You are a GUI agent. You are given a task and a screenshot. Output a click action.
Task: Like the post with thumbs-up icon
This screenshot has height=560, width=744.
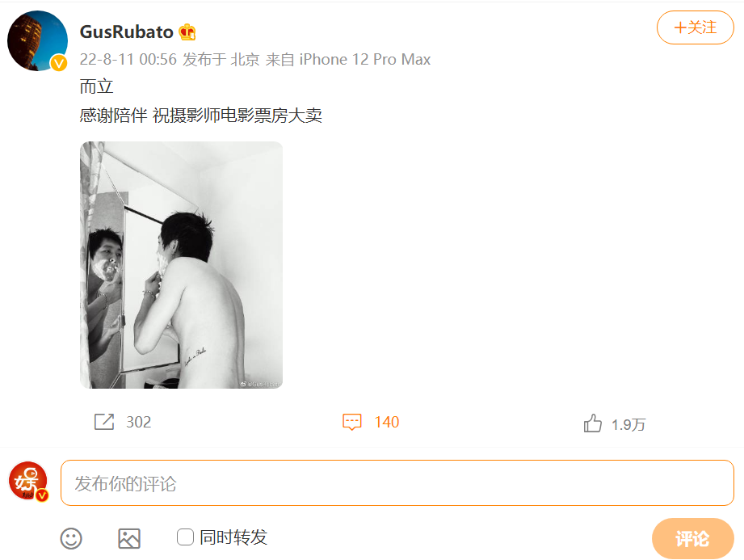point(593,423)
